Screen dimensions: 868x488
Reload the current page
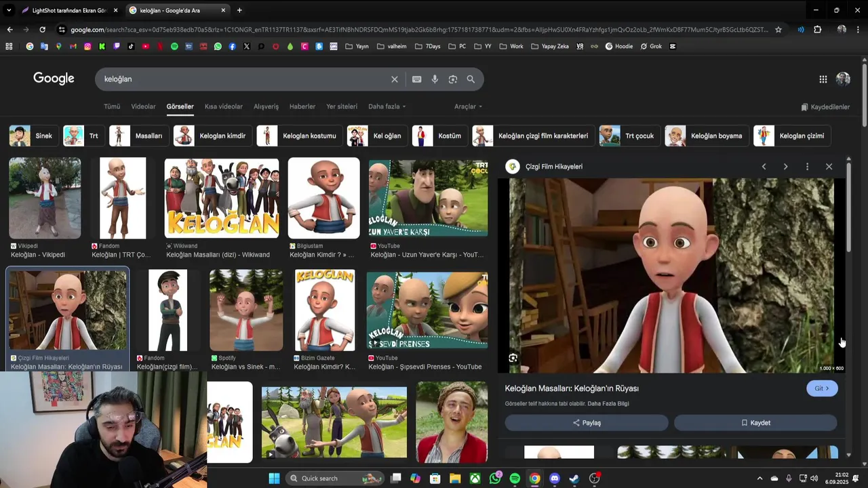click(42, 30)
